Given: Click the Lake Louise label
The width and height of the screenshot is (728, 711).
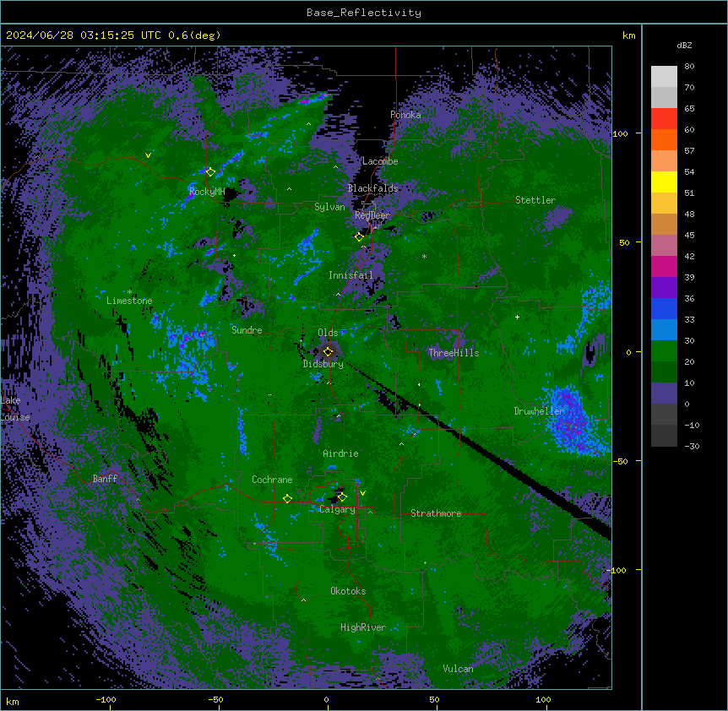Looking at the screenshot, I should (14, 409).
